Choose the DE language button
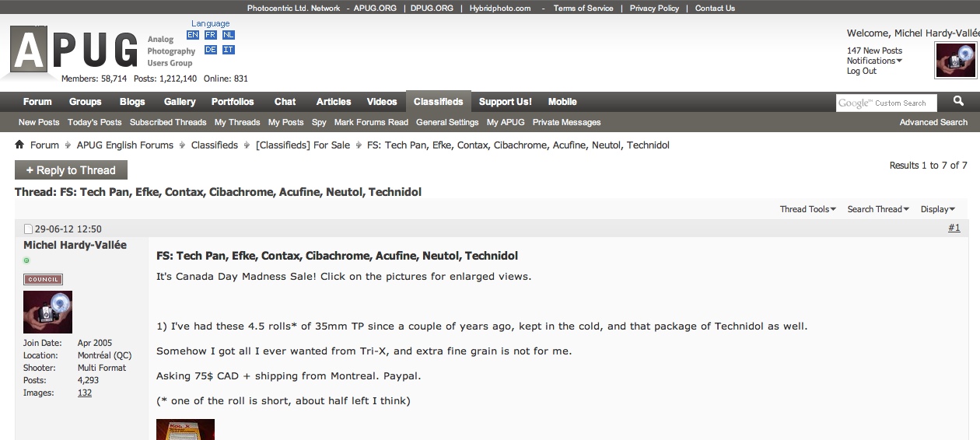Image resolution: width=980 pixels, height=440 pixels. click(x=210, y=50)
